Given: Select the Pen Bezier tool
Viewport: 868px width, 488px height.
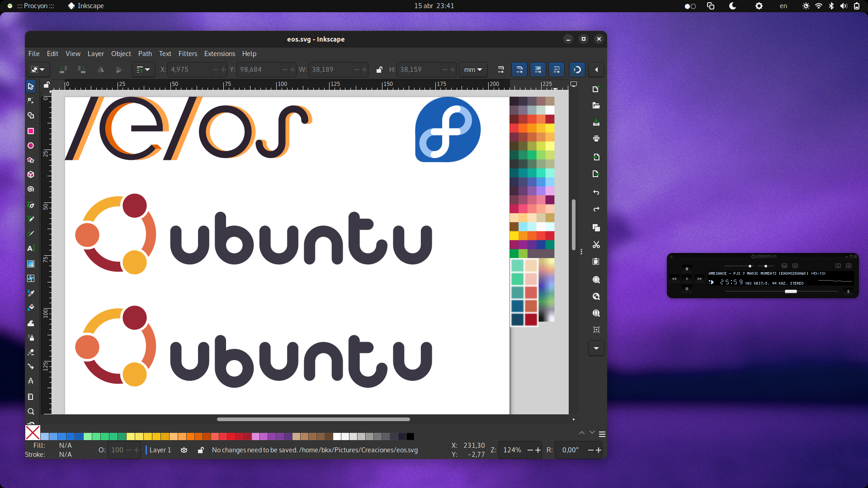Looking at the screenshot, I should (x=31, y=205).
